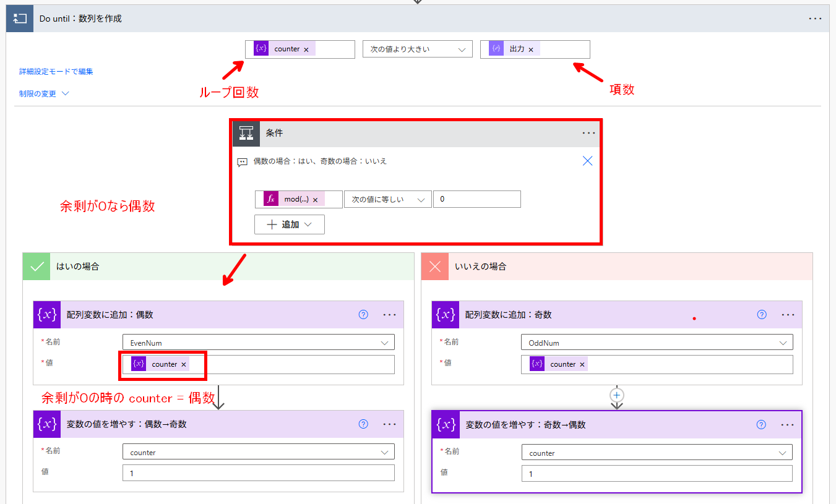
Task: Click the 条件 card title text
Action: click(274, 133)
